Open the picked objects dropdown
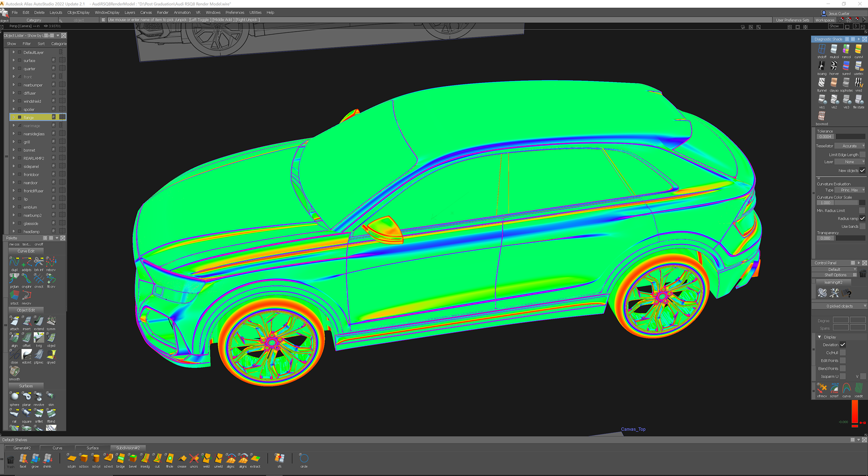The height and width of the screenshot is (476, 868). 840,306
